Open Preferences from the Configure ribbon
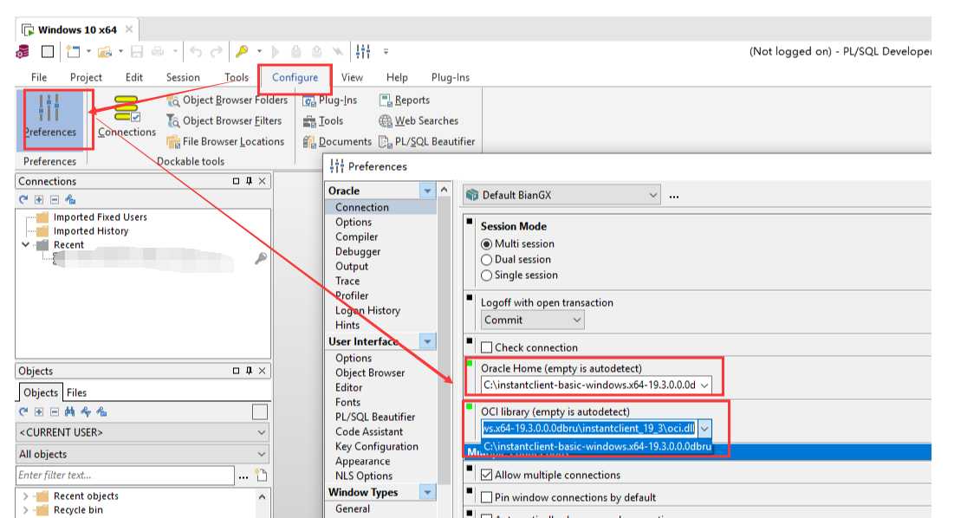The height and width of the screenshot is (518, 980). [x=49, y=117]
